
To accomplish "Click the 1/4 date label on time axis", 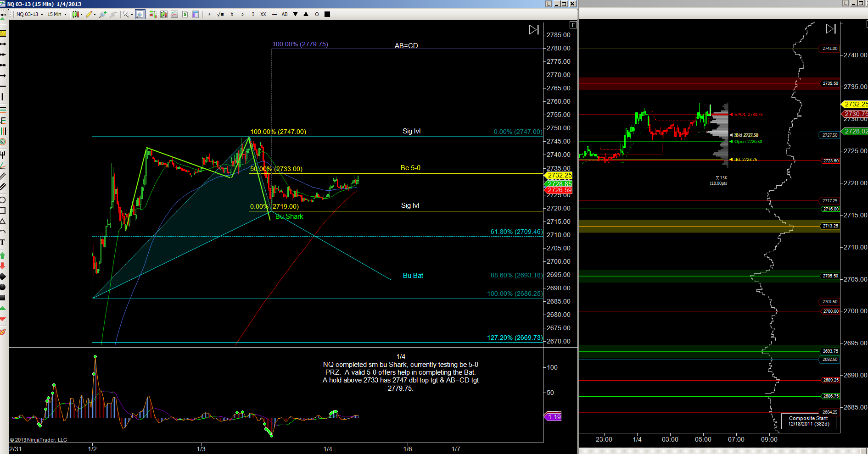I will coord(328,448).
